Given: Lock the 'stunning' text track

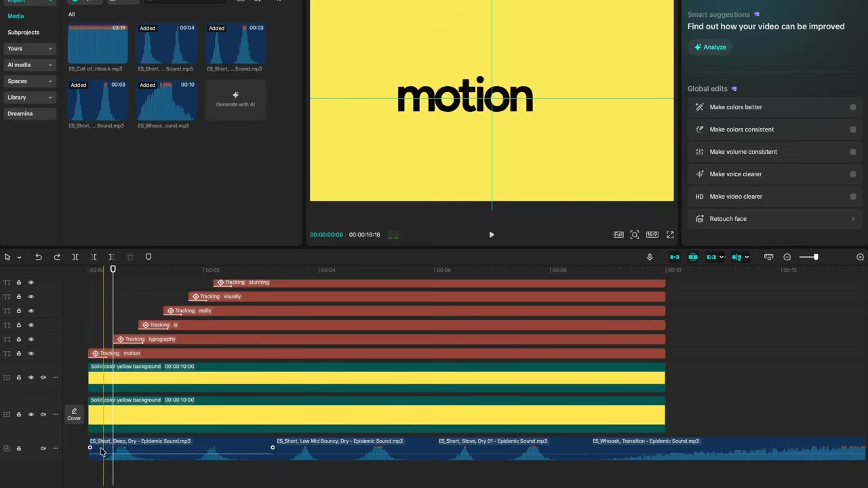Looking at the screenshot, I should coord(19,283).
